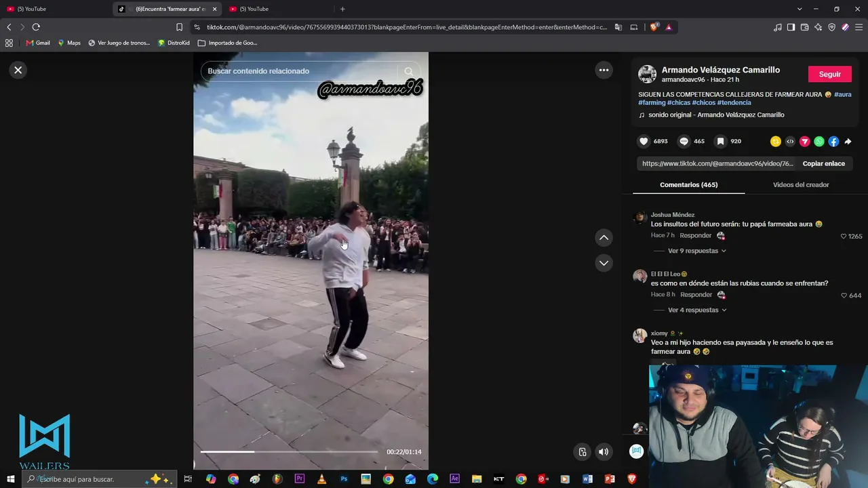Open Brave Rewards triangle icon
The height and width of the screenshot is (488, 868).
click(x=669, y=27)
